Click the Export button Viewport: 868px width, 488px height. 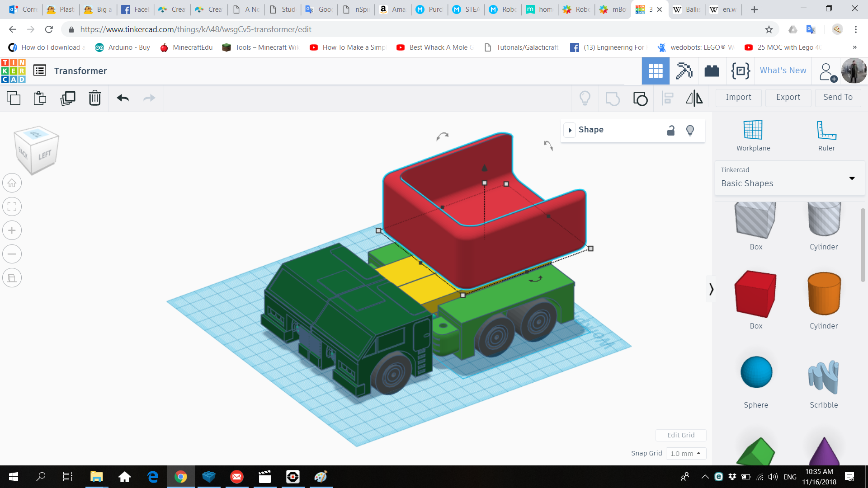(788, 98)
